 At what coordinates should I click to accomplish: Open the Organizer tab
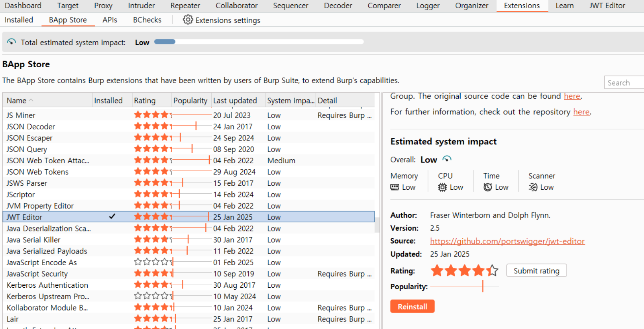coord(472,6)
